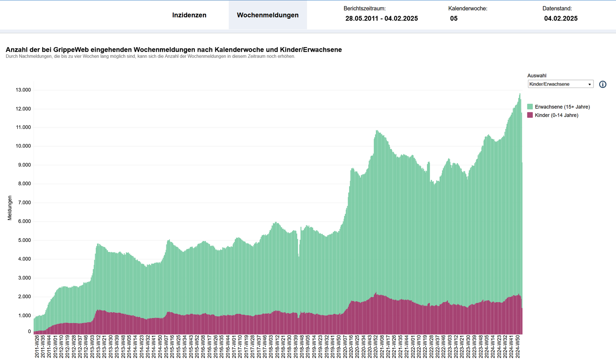Select the Wochenmeldungen tab
The image size is (616, 364).
coord(268,15)
